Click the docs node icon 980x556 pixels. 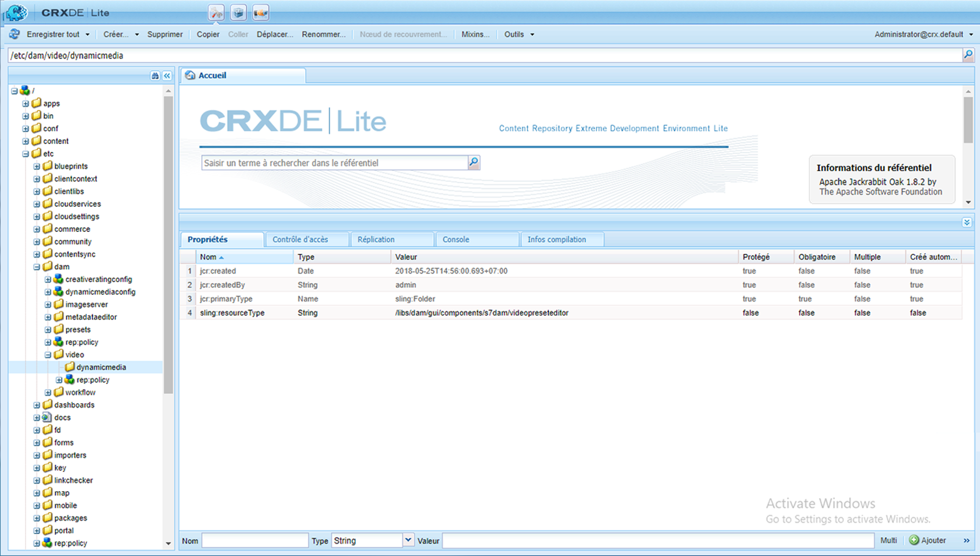click(x=47, y=417)
